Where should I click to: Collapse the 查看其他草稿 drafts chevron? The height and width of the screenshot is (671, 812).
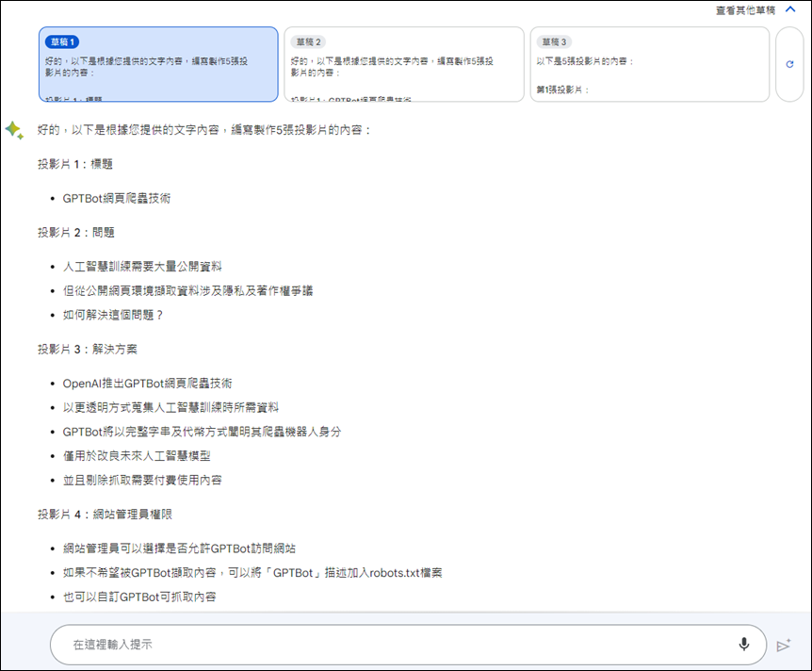790,9
